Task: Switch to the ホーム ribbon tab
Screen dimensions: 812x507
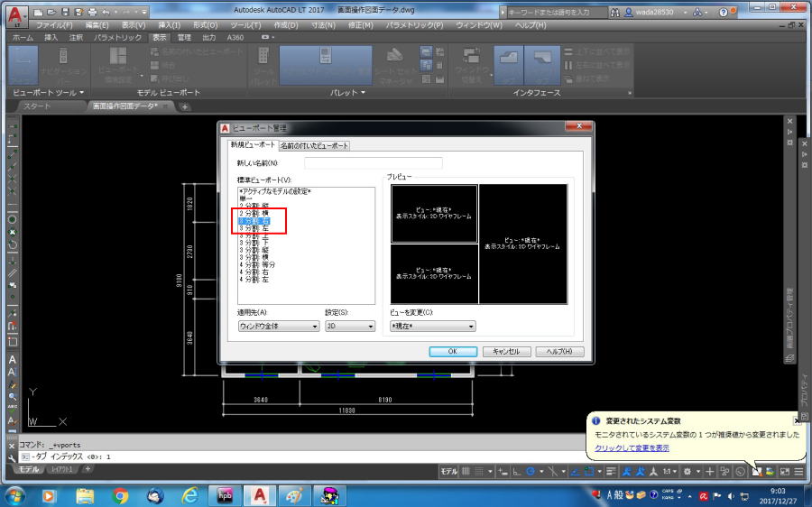Action: tap(23, 37)
